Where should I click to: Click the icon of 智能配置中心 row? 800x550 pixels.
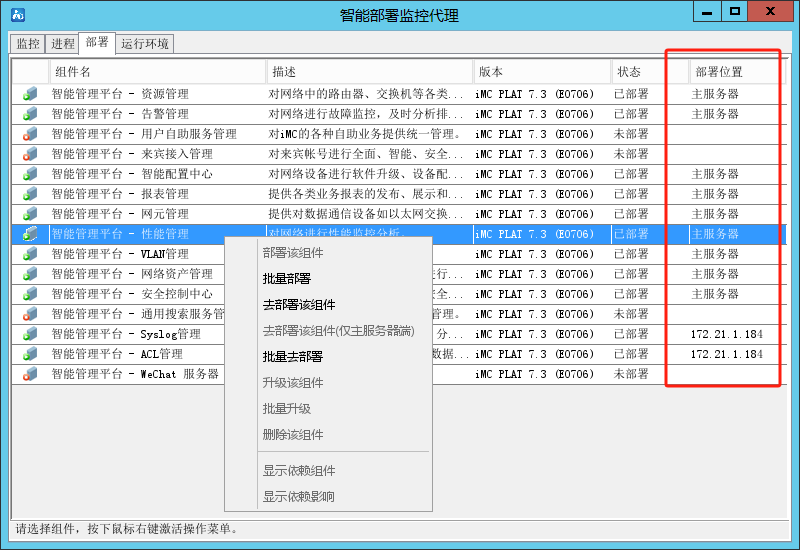pos(30,174)
